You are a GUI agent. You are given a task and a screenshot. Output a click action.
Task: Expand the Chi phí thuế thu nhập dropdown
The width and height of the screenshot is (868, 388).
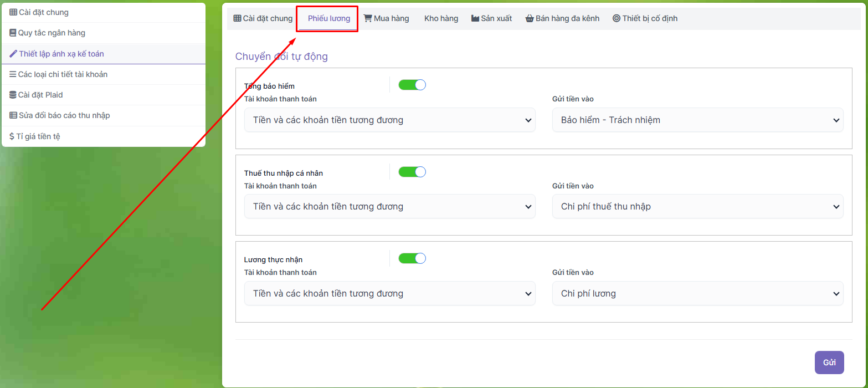tap(697, 206)
